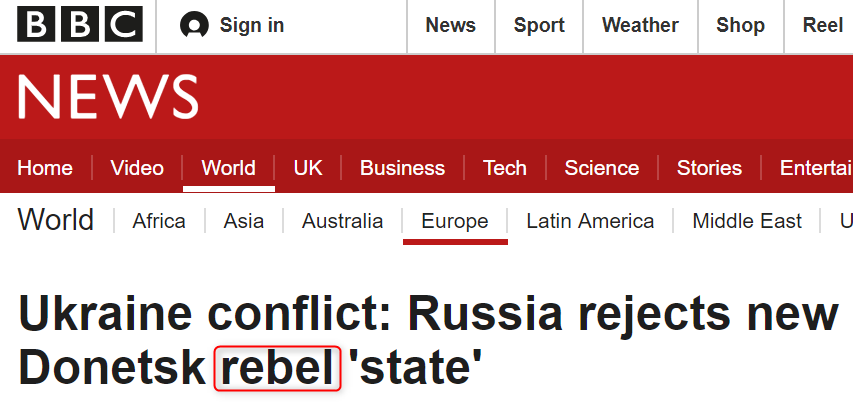Choose Asia region link
Image resolution: width=853 pixels, height=412 pixels.
244,221
